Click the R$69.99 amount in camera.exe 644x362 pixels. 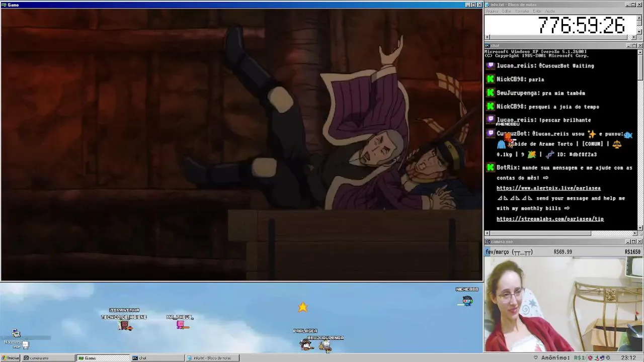562,252
